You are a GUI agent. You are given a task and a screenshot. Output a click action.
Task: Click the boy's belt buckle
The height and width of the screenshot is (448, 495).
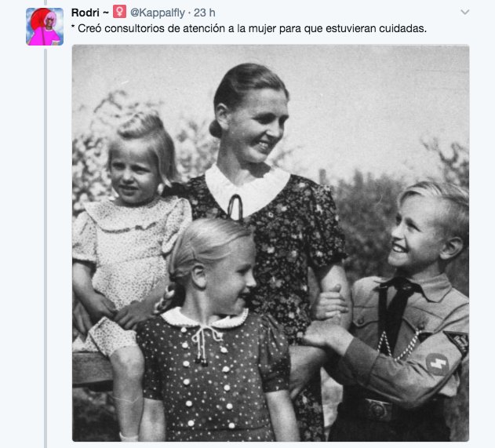tap(379, 410)
